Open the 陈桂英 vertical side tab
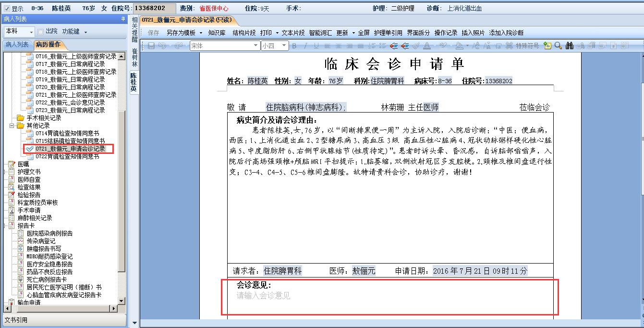 (134, 82)
